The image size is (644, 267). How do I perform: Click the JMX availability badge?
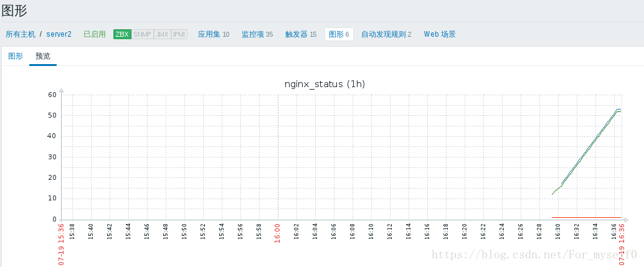tap(162, 34)
